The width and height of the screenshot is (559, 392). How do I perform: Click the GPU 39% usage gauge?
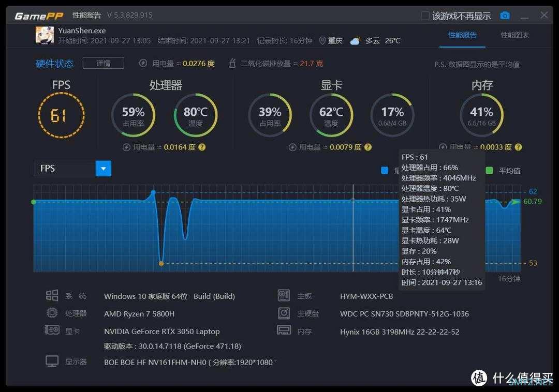[270, 115]
